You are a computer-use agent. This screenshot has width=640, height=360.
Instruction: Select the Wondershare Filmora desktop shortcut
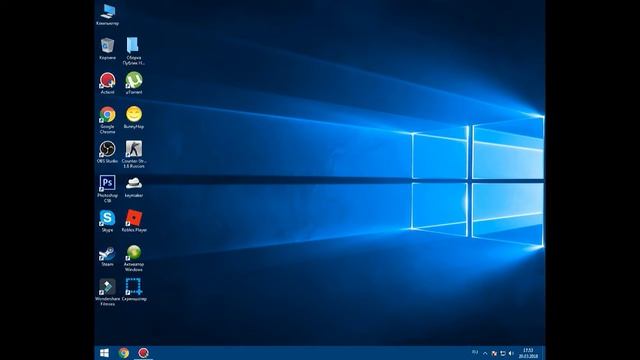tap(107, 292)
